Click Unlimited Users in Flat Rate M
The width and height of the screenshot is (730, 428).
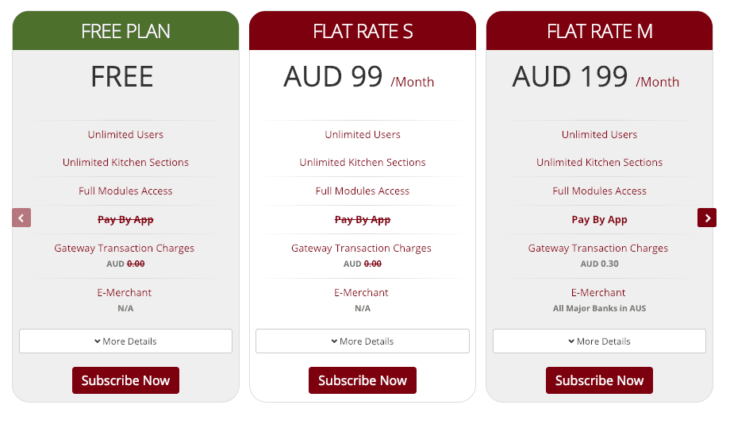pos(599,134)
